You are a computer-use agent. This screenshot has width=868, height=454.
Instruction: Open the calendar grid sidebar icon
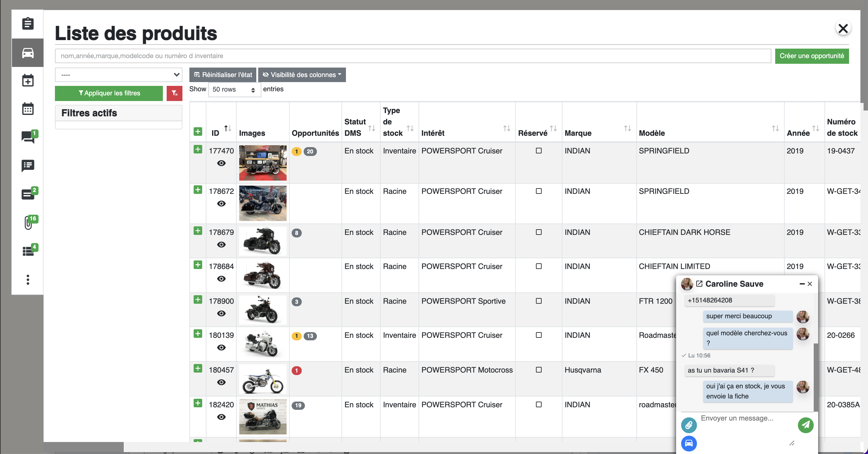pyautogui.click(x=28, y=109)
